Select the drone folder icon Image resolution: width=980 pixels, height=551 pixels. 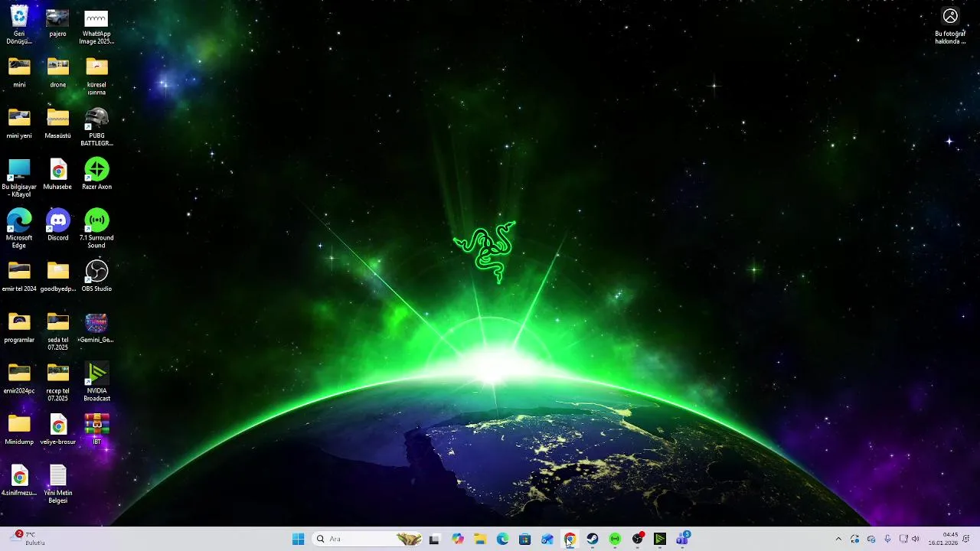[x=58, y=73]
